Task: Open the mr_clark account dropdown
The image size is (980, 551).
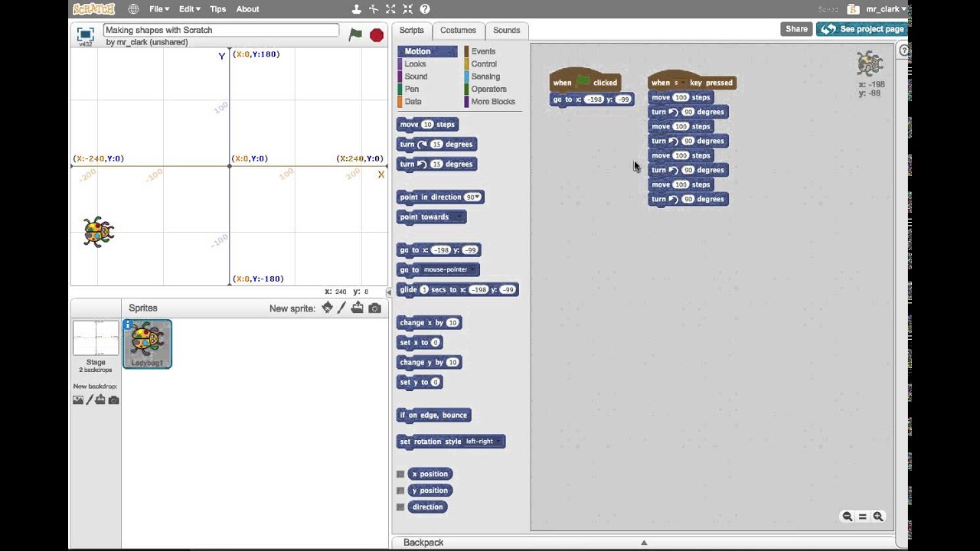Action: point(886,9)
